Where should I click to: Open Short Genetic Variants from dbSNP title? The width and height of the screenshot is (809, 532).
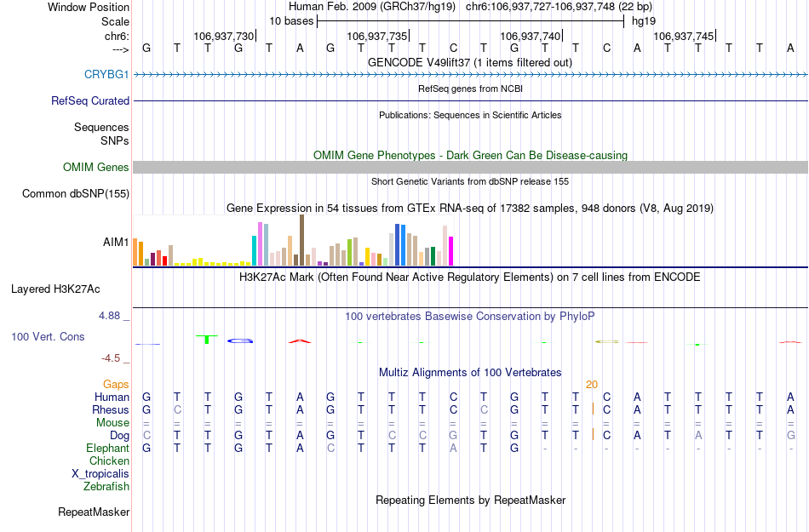(x=470, y=181)
